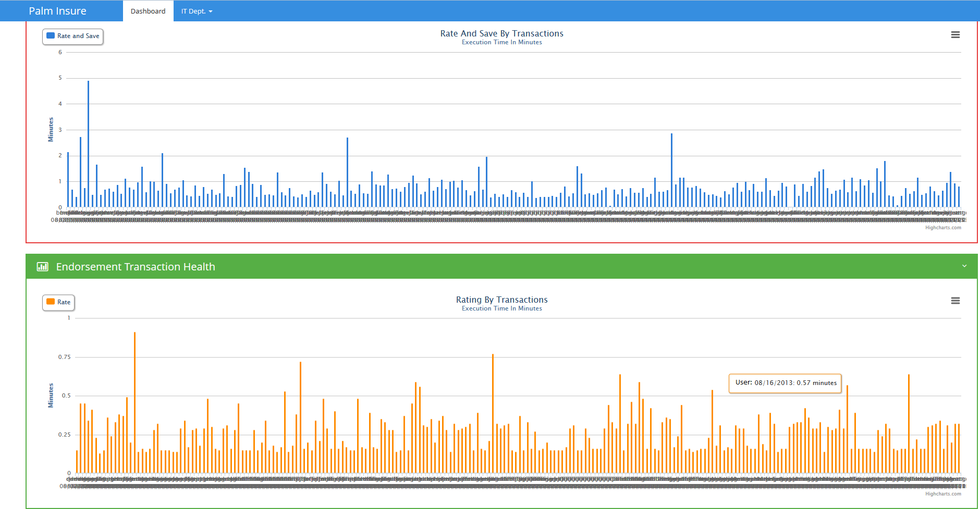Click the Rate And Save By Transactions title
Screen dimensions: 980x509
point(501,33)
